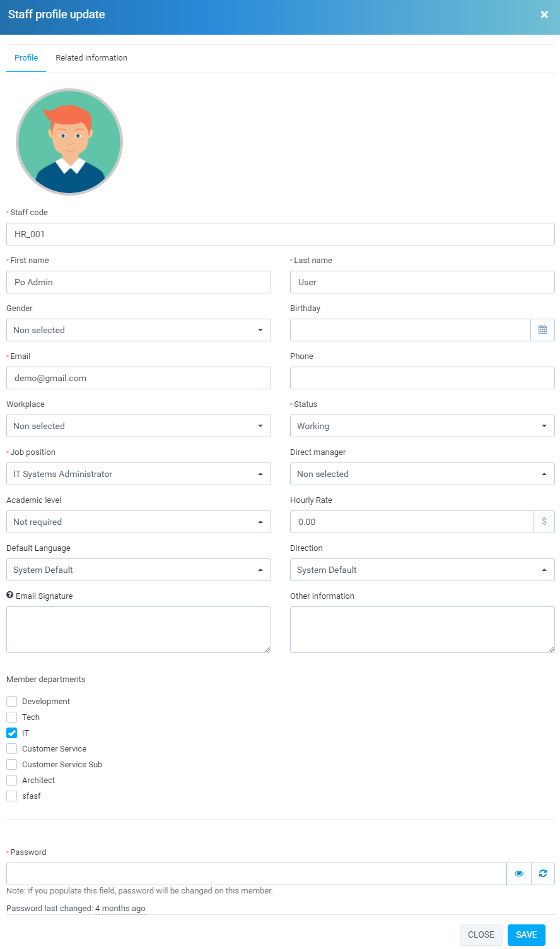Click the staff avatar picture
The width and height of the screenshot is (560, 949).
(x=69, y=141)
